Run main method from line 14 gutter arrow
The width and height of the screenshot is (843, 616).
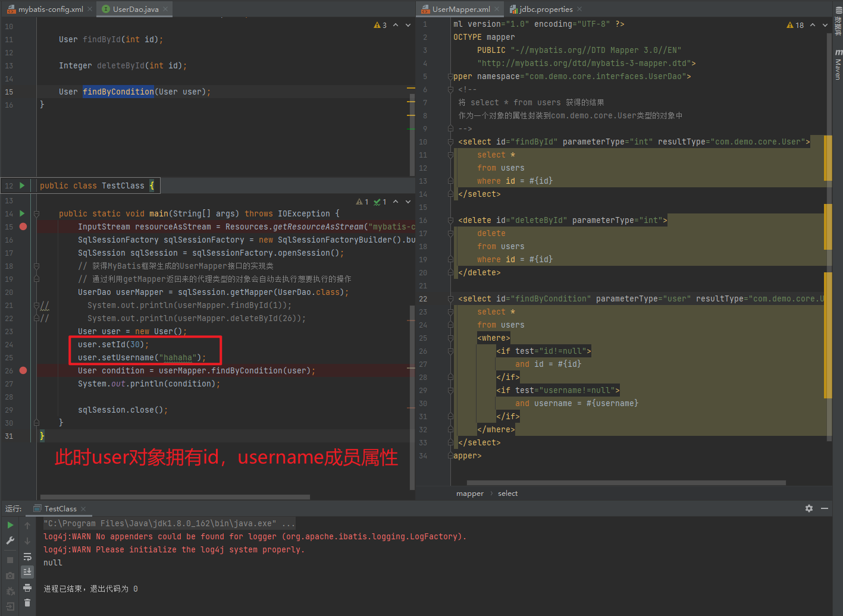click(x=22, y=213)
